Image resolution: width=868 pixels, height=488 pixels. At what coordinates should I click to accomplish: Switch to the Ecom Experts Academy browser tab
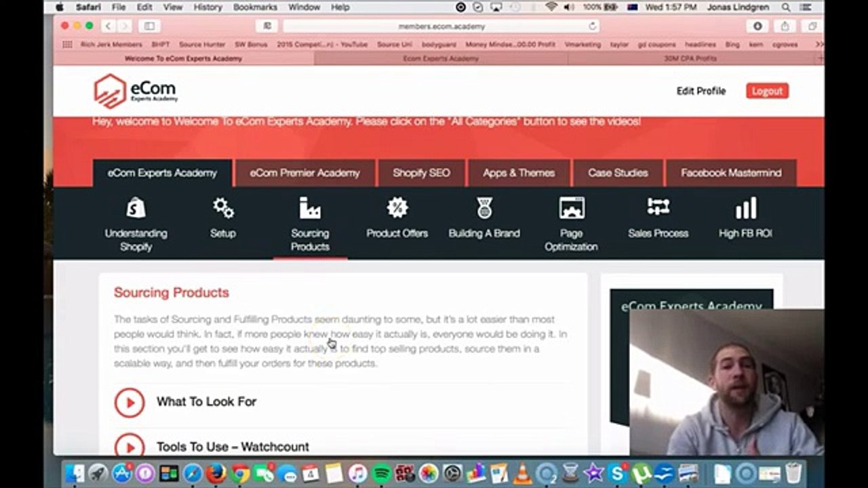click(441, 58)
